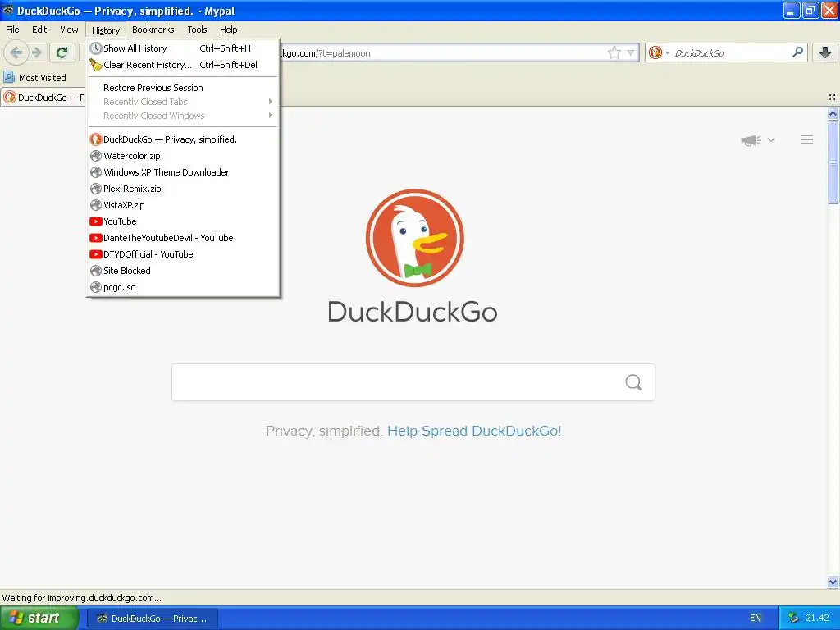This screenshot has width=840, height=630.
Task: Open the Windows start button
Action: 39,618
